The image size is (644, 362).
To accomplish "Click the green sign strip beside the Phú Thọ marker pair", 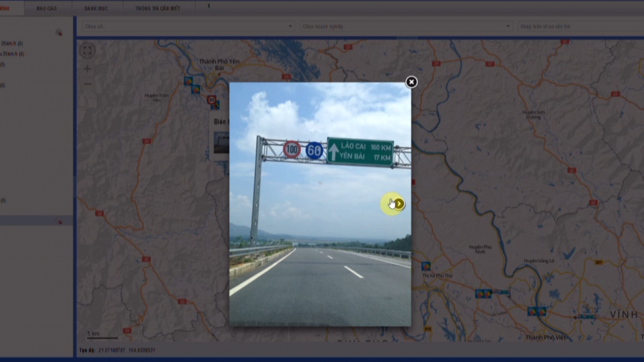I will [x=501, y=292].
